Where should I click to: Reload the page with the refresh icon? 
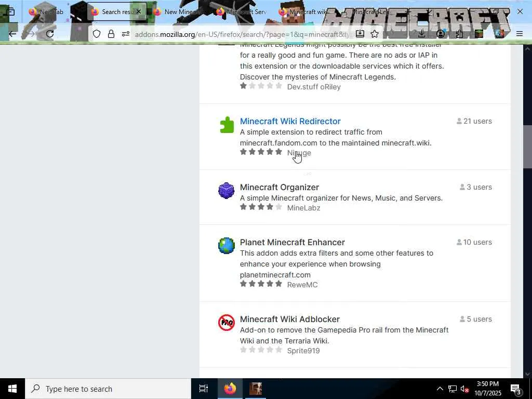pos(50,34)
